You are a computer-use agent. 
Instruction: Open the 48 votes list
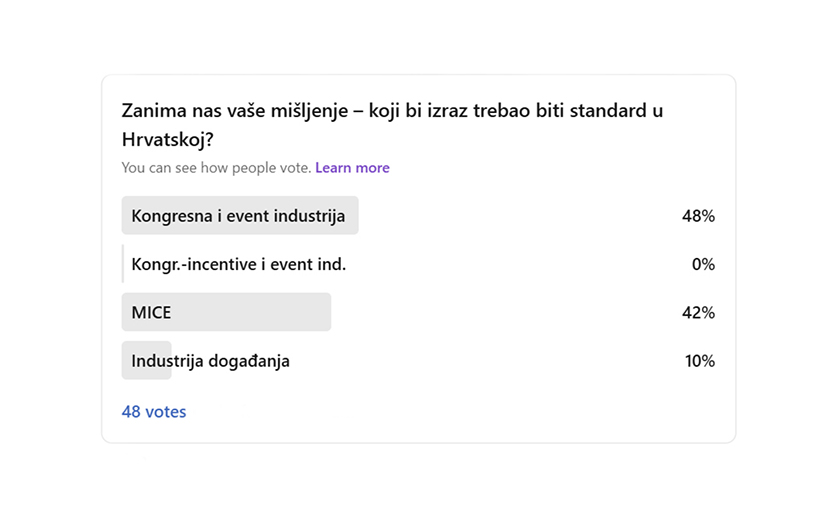coord(154,412)
